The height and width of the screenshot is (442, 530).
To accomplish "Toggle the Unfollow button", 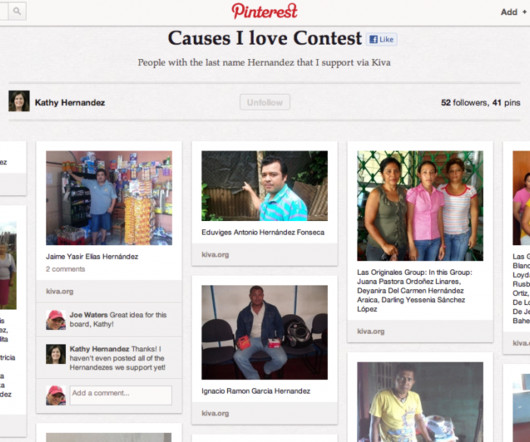I will coord(265,102).
